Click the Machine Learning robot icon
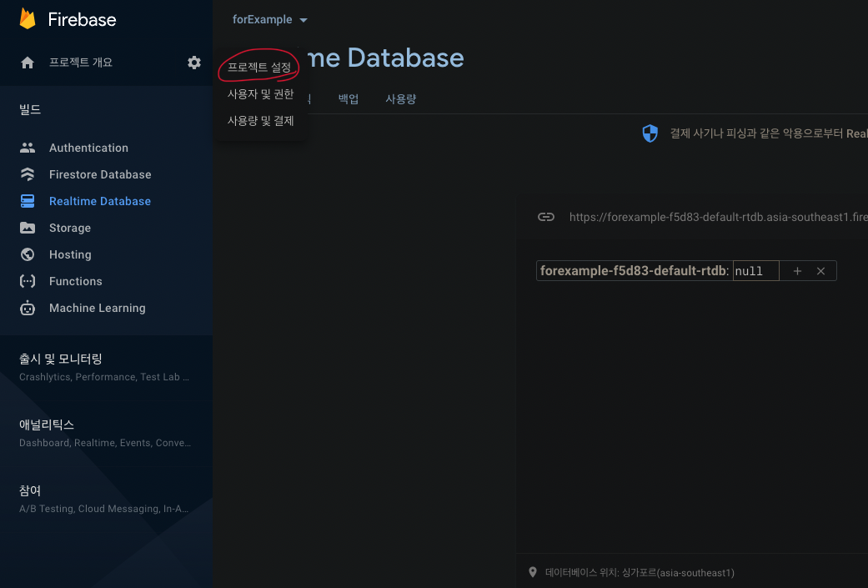This screenshot has width=868, height=588. tap(28, 308)
